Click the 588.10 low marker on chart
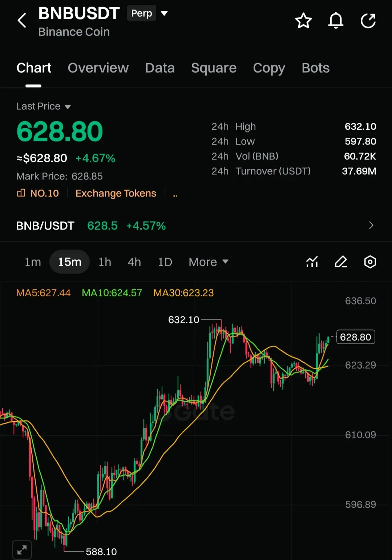 coord(101,552)
